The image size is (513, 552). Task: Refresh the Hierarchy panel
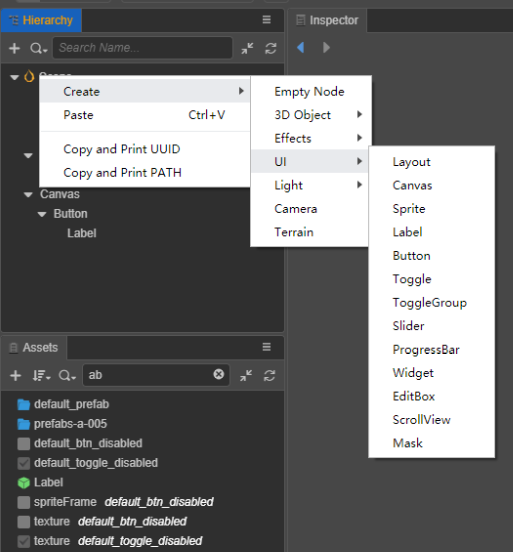pos(270,48)
